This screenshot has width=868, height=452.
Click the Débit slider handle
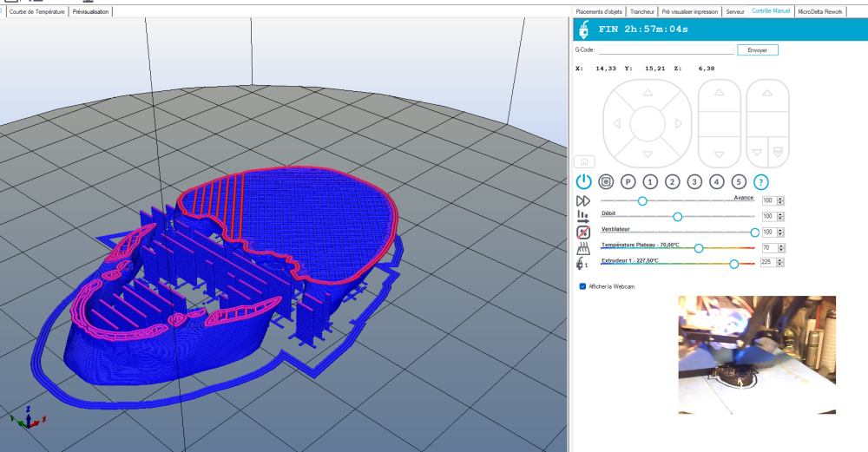pyautogui.click(x=678, y=217)
